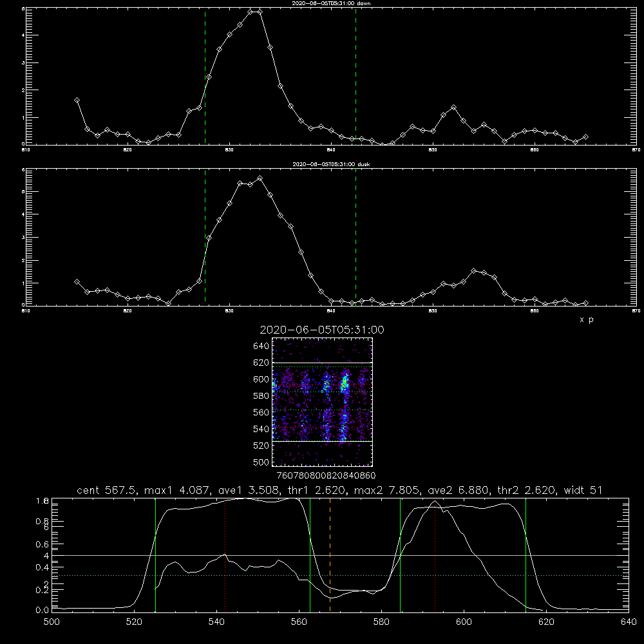
Task: Click the highest diamond data point in dusk plot
Action: click(x=260, y=178)
